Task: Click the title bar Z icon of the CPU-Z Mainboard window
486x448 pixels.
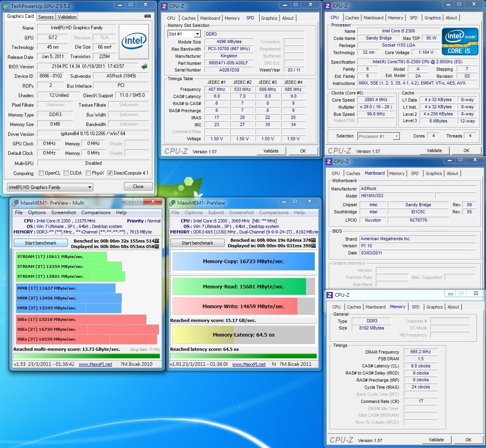Action: coord(329,162)
